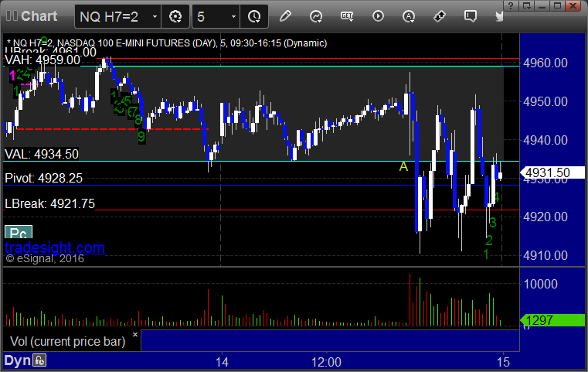Open the alerts A circle icon
Image resolution: width=588 pixels, height=372 pixels.
409,16
